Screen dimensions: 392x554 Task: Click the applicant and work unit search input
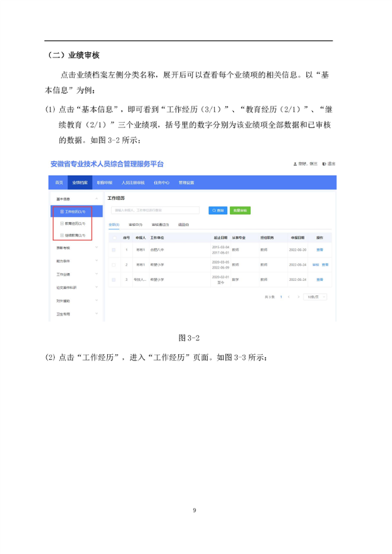point(155,210)
